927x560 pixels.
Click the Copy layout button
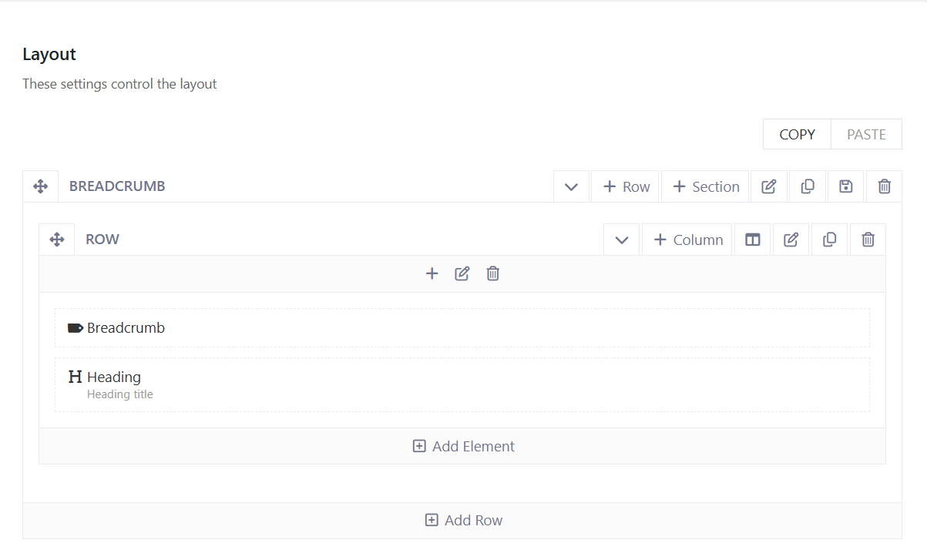click(x=797, y=134)
